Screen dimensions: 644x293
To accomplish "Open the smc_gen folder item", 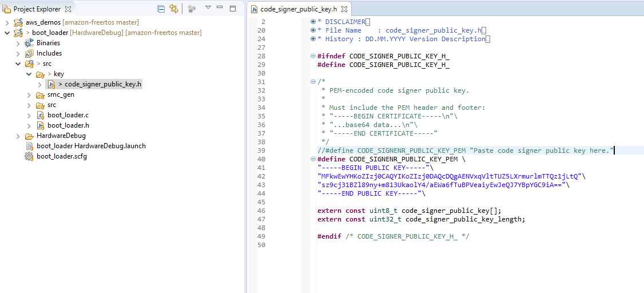I will (61, 95).
